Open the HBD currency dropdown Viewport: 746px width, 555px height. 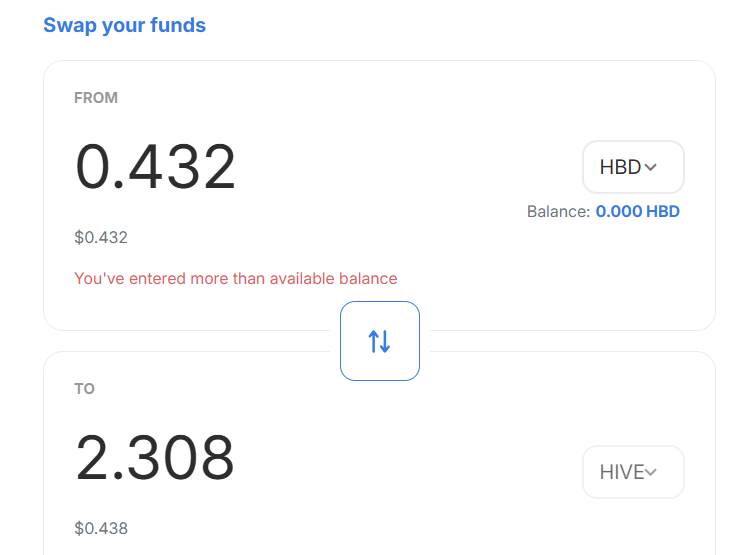[633, 167]
